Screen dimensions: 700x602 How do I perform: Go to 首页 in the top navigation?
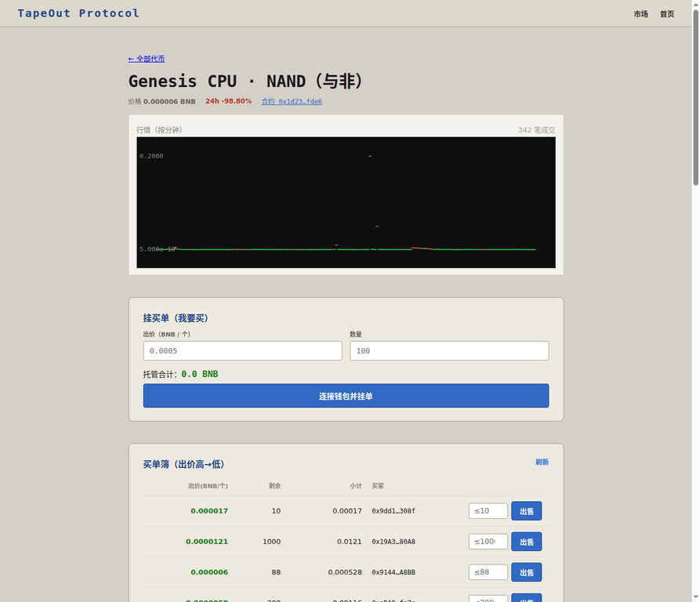point(667,14)
